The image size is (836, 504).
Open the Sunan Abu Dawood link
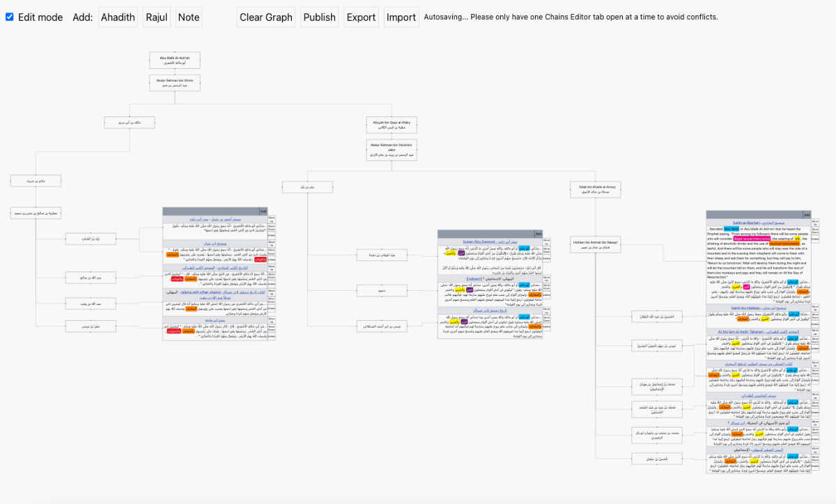(481, 242)
